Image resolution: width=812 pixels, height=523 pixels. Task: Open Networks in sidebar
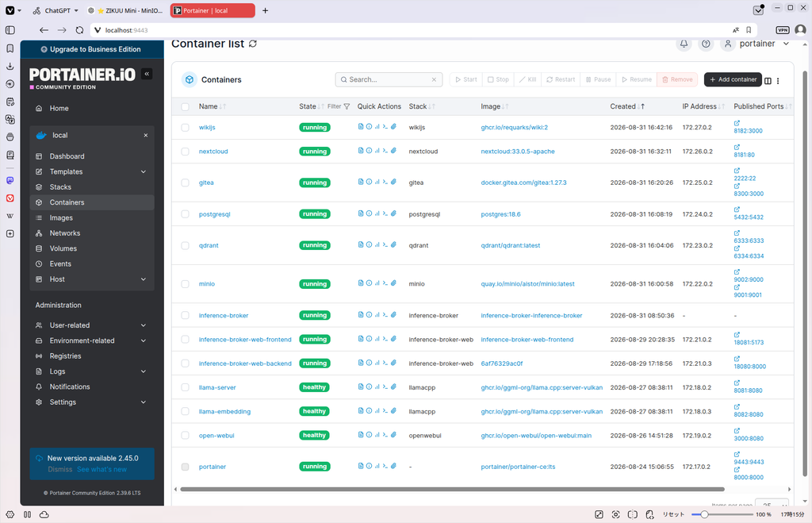(92, 233)
